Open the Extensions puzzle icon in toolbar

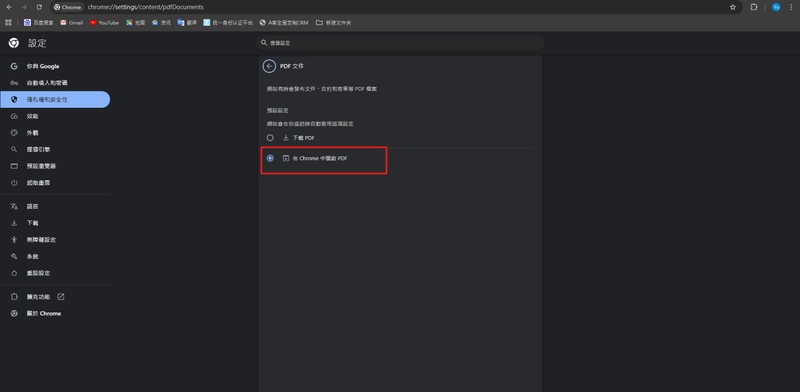754,7
